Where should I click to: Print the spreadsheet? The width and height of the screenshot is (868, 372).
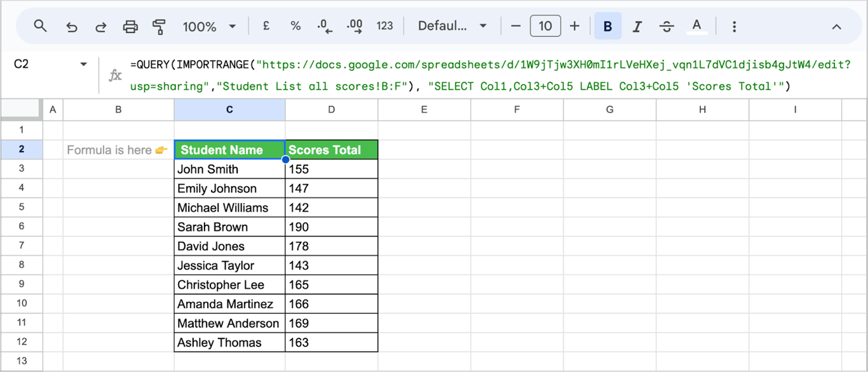click(130, 26)
